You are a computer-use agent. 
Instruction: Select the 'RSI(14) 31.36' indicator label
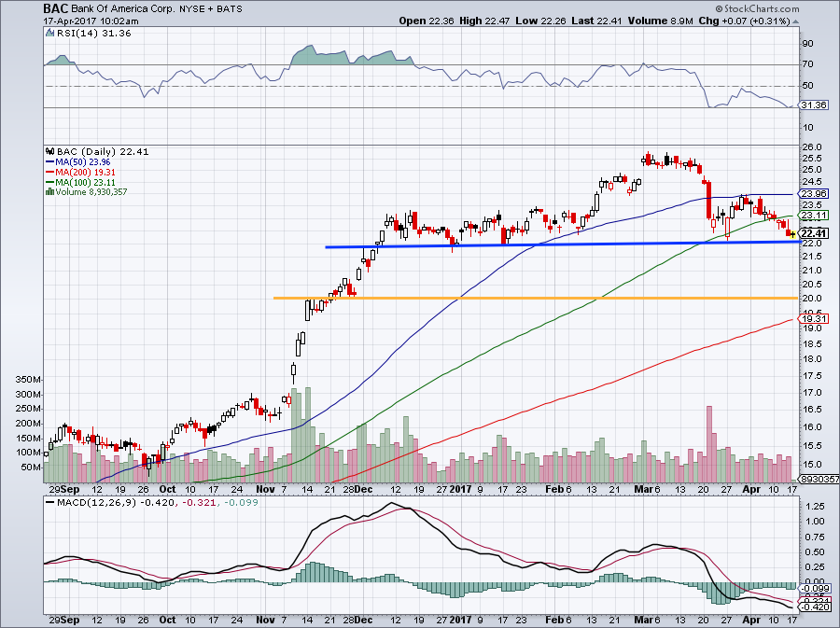coord(93,34)
